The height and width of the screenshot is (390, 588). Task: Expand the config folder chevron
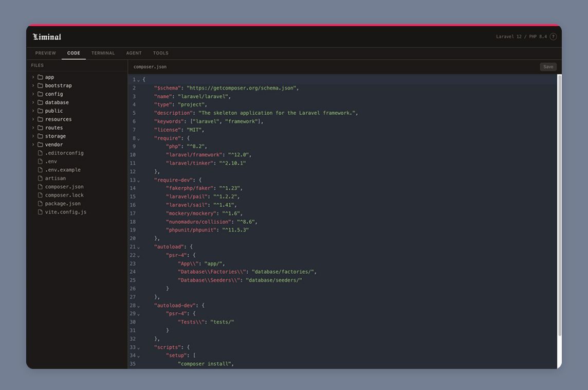[x=33, y=94]
